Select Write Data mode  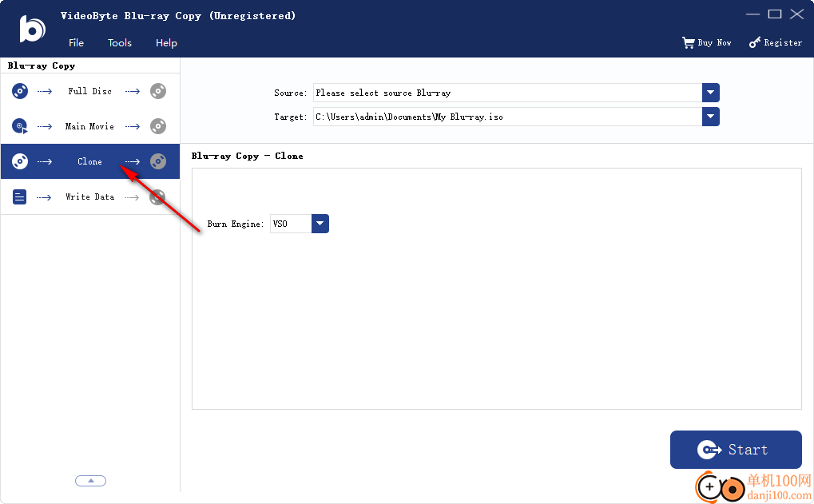(89, 196)
